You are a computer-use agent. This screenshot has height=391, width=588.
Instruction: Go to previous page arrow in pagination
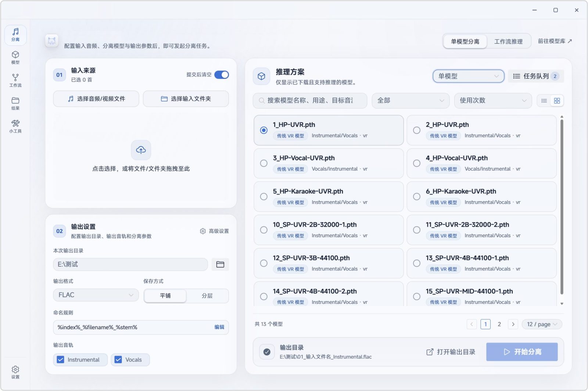tap(472, 324)
